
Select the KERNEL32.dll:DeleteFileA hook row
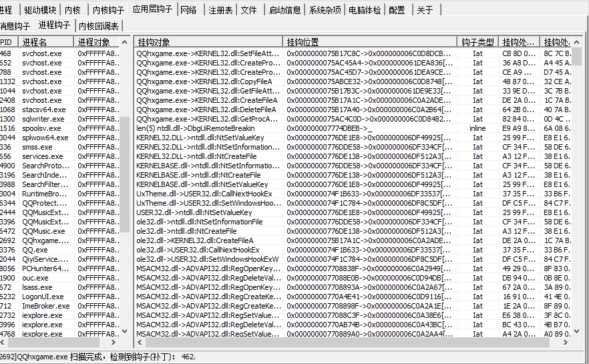(x=353, y=110)
